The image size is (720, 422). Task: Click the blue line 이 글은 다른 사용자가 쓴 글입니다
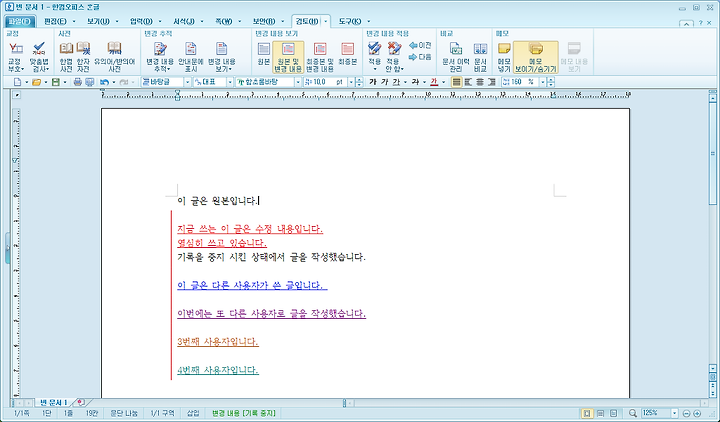click(252, 286)
